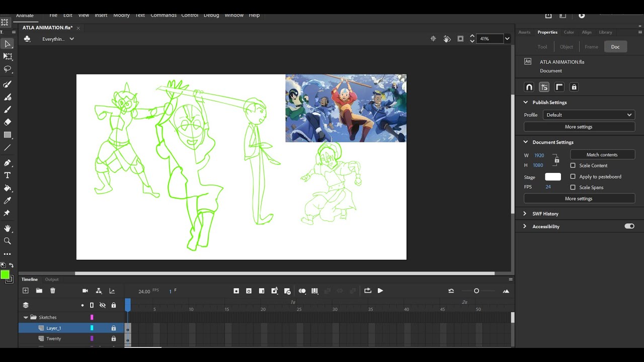Select the Fluid Brush tool
Viewport: 644px width, 362px height.
tap(8, 84)
